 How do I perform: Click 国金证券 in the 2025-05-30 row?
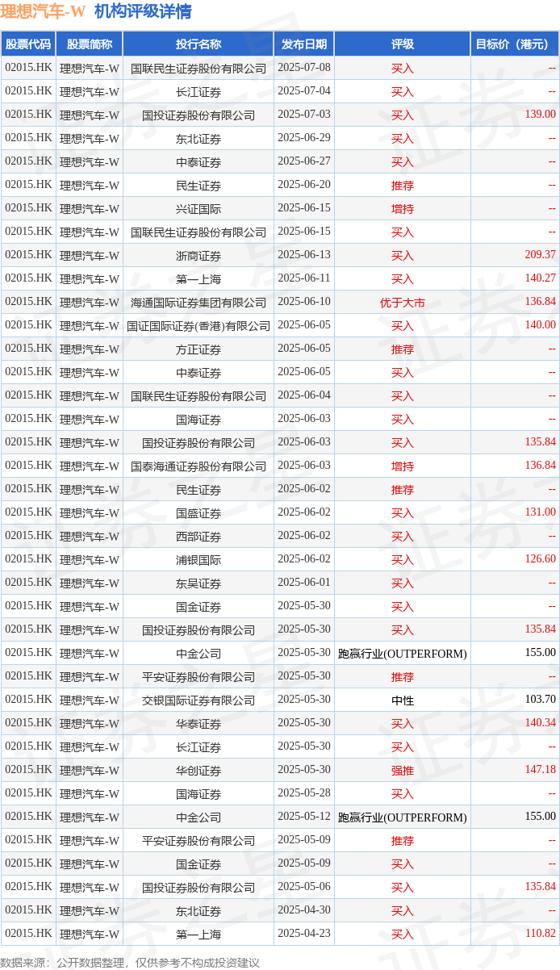point(199,607)
